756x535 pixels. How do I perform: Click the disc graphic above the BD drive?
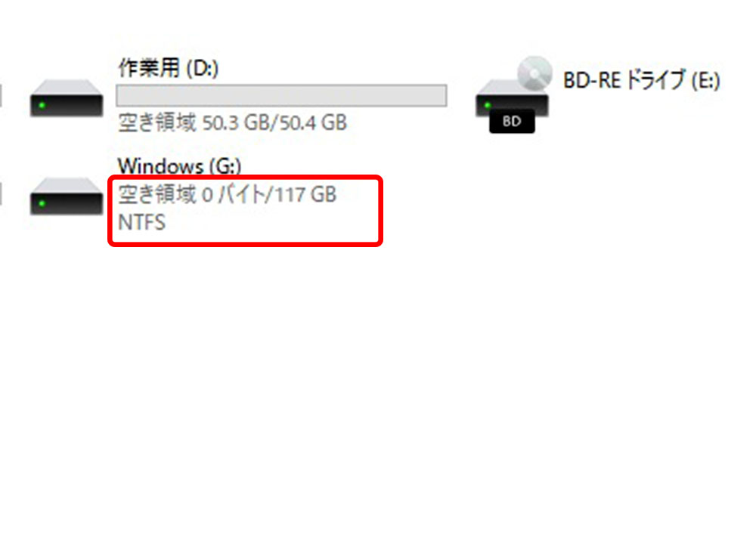[534, 73]
